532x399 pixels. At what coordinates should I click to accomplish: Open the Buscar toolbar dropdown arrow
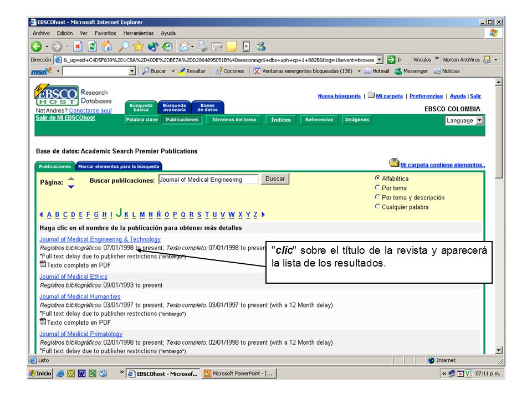coord(173,71)
